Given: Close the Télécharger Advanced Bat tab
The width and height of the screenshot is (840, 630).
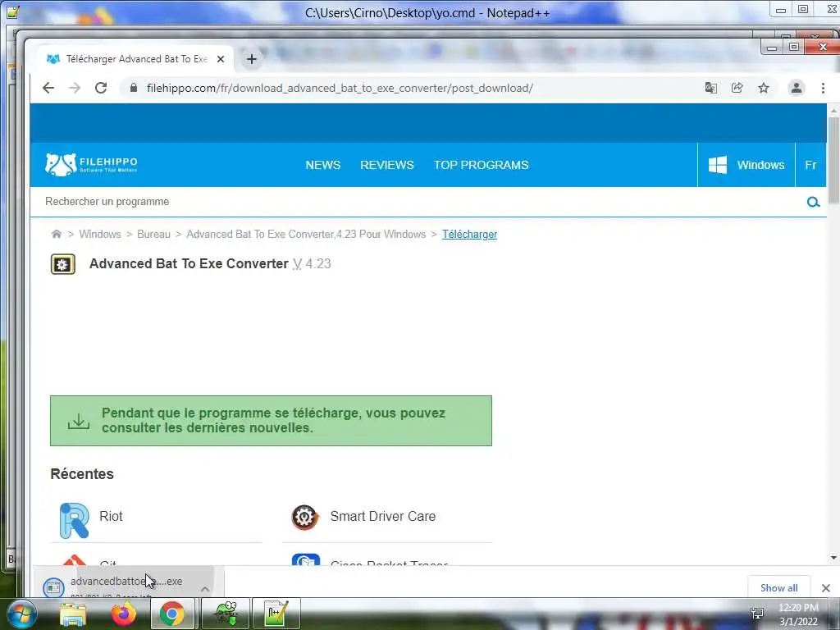Looking at the screenshot, I should (220, 59).
